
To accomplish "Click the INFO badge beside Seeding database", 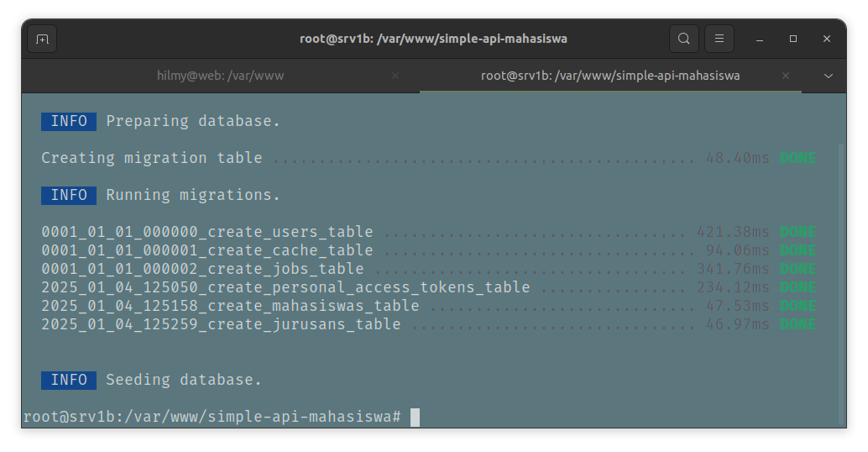I will click(69, 380).
